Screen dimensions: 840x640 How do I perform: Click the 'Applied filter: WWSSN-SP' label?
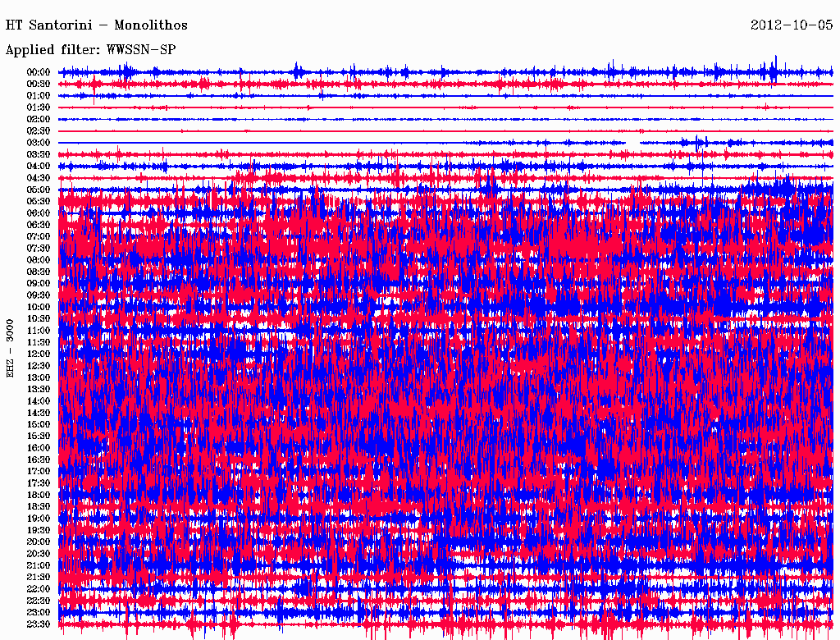[x=90, y=50]
